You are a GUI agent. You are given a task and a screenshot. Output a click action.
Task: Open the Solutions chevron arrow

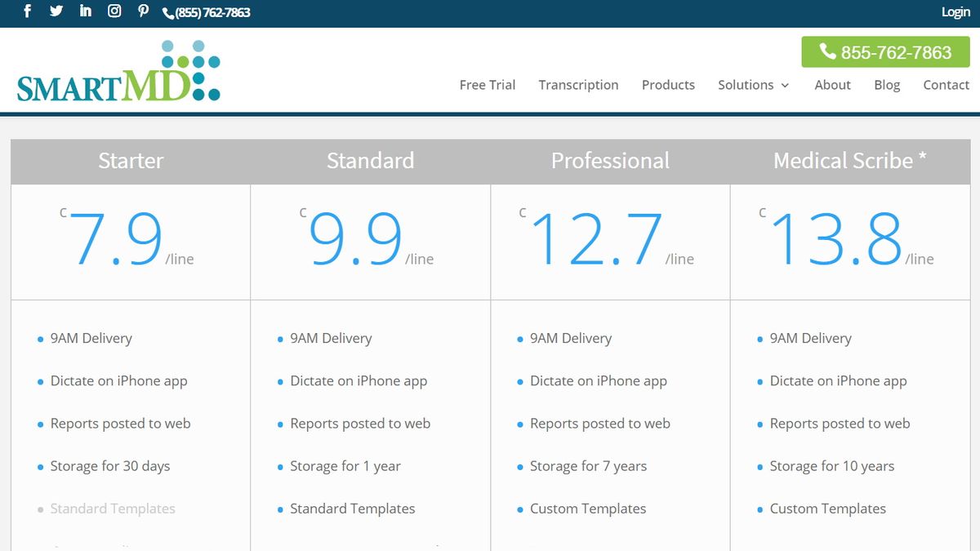784,85
